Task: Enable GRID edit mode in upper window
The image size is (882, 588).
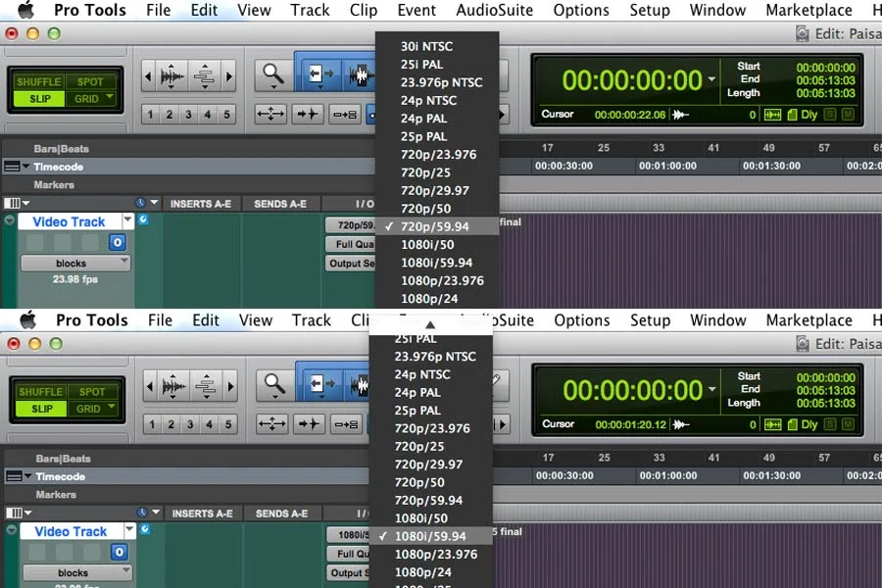Action: pyautogui.click(x=86, y=99)
